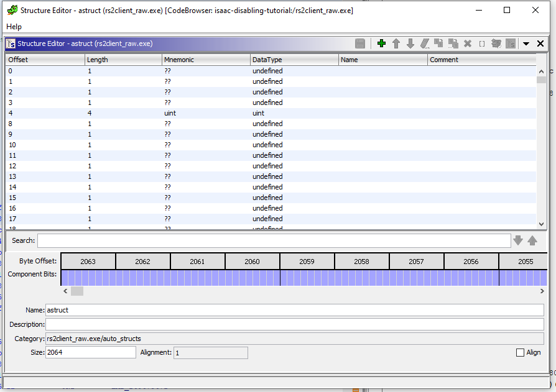Click the table's vertical scrollbar thumb
This screenshot has width=556, height=392.
(541, 80)
